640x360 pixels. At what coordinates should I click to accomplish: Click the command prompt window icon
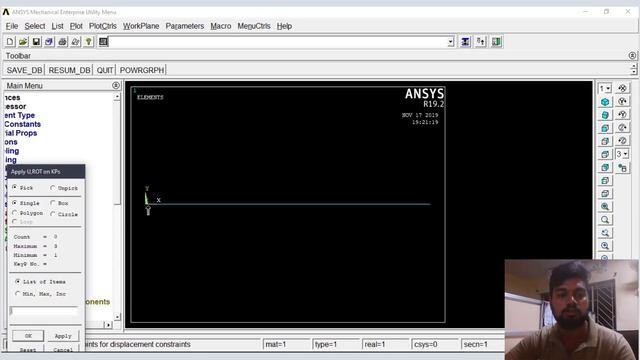(x=103, y=42)
